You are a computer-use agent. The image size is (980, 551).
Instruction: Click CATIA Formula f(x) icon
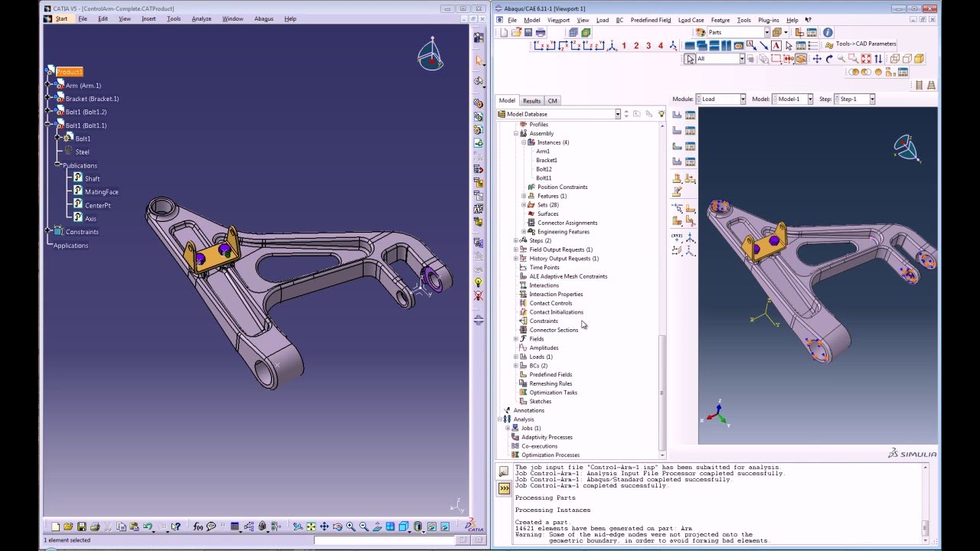[198, 527]
